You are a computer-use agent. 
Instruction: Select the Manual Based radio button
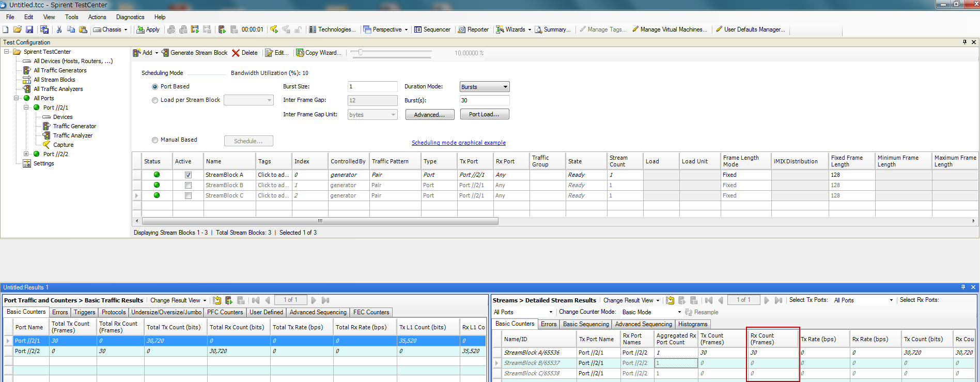pyautogui.click(x=155, y=140)
